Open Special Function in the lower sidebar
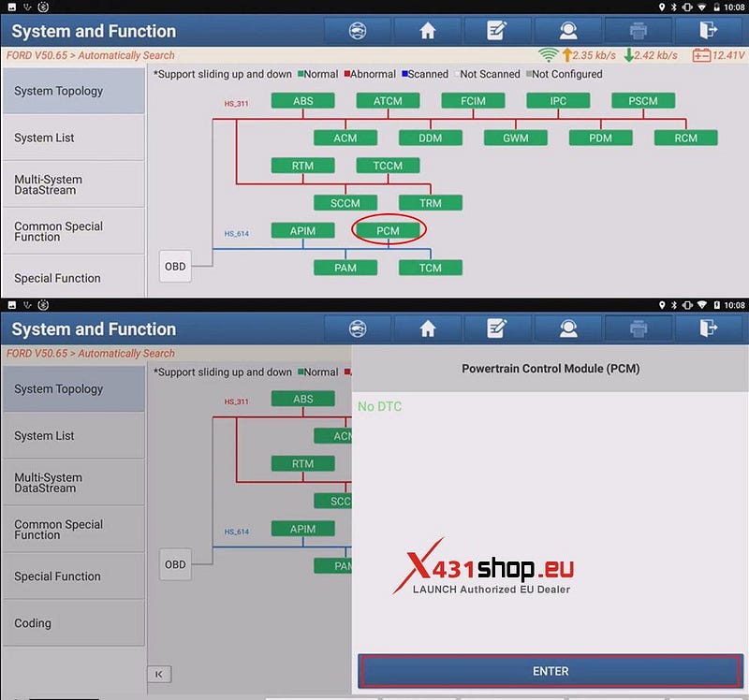 74,576
